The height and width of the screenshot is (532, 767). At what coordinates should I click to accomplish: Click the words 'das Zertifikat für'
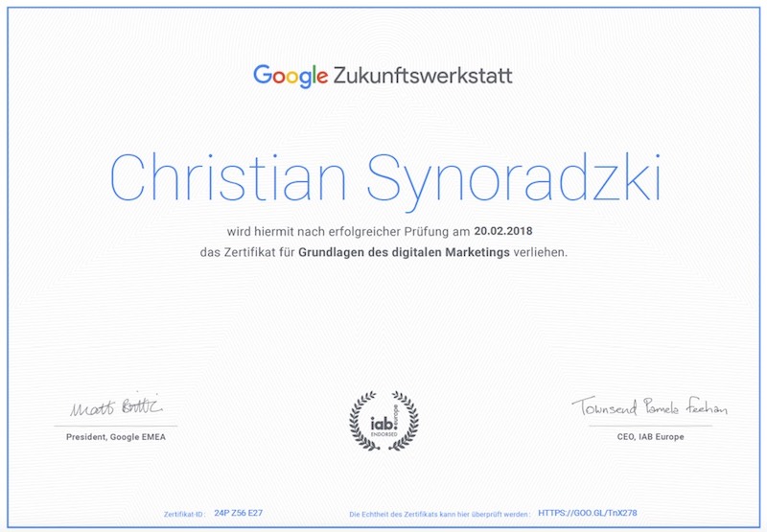246,253
